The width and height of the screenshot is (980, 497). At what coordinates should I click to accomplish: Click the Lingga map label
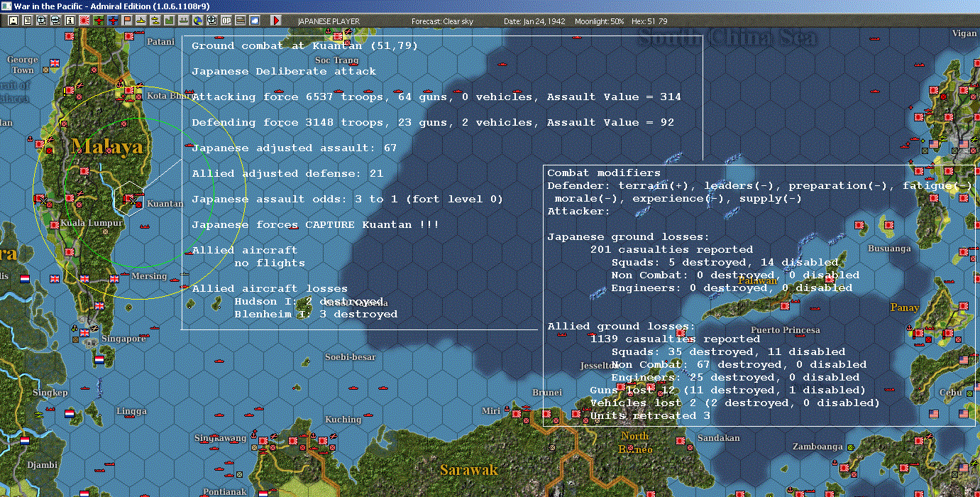click(132, 411)
